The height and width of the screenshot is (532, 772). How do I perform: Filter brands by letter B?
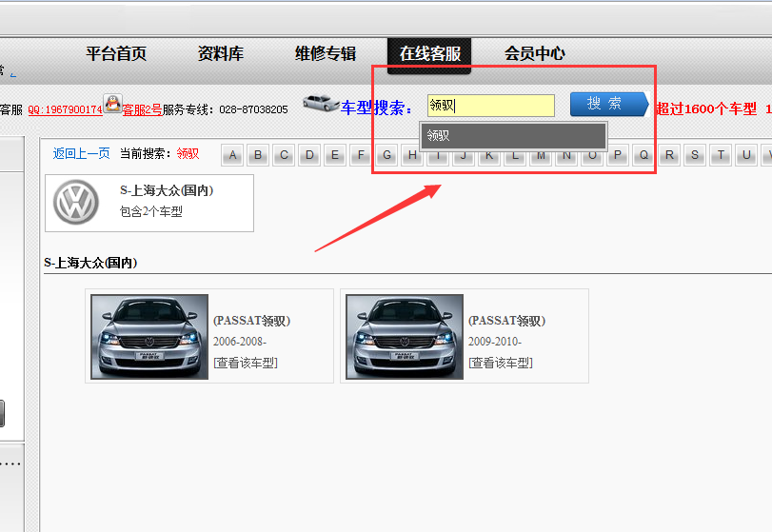pyautogui.click(x=258, y=155)
